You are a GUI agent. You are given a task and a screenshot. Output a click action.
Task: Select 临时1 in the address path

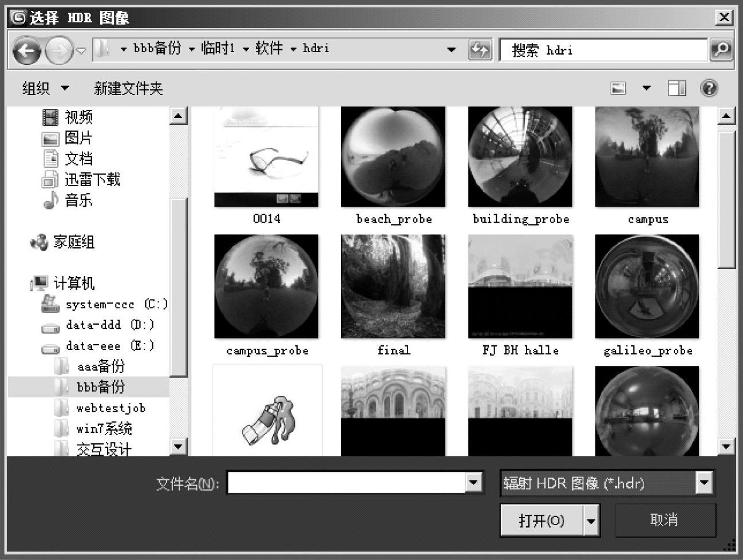[218, 49]
